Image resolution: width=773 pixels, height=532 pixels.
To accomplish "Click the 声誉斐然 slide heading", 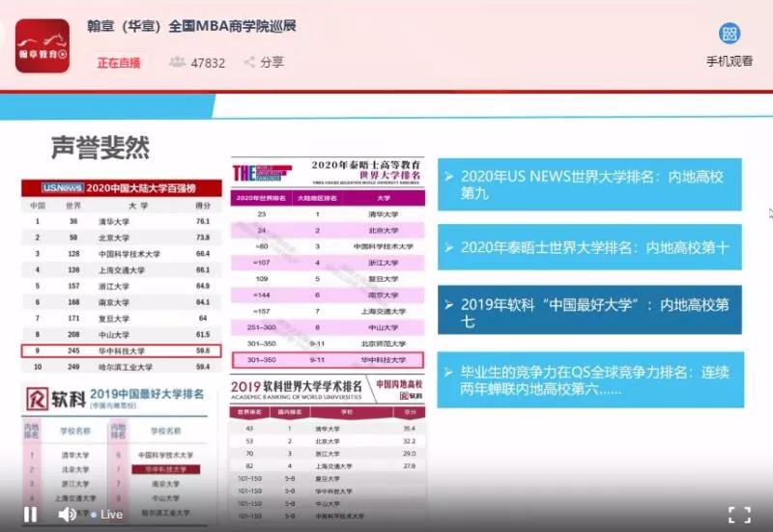I will pos(100,148).
